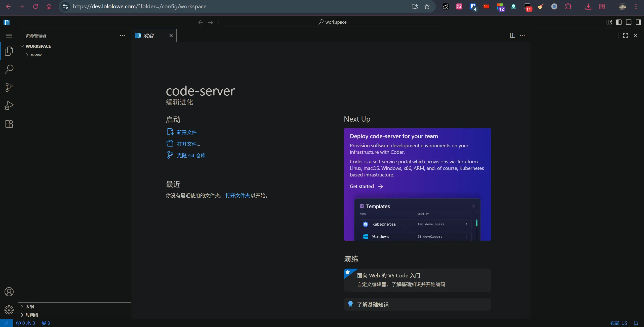Reload the browser page
This screenshot has height=327, width=644.
[x=35, y=7]
